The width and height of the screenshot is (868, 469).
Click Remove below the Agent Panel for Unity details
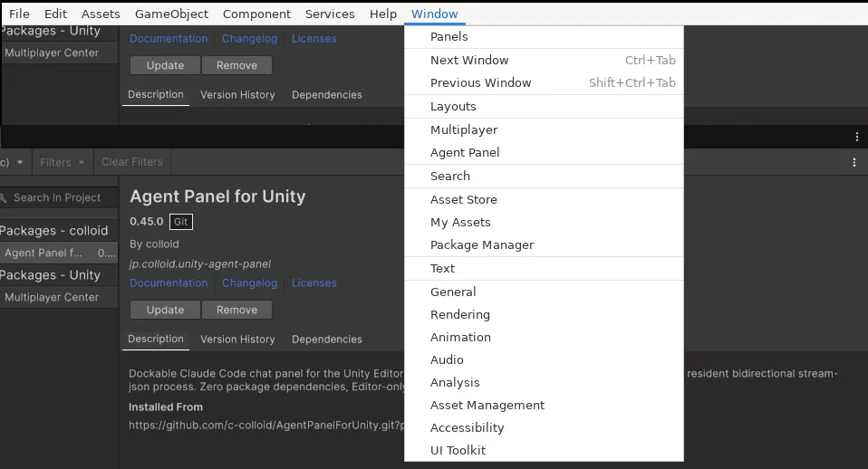point(236,310)
